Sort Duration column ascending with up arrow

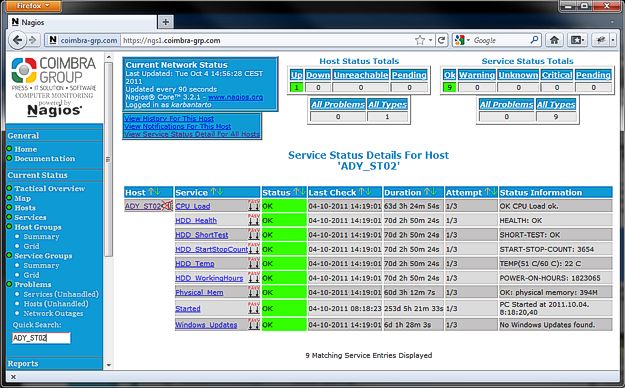click(426, 192)
